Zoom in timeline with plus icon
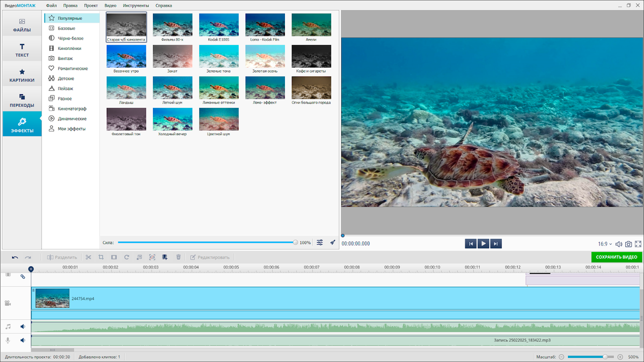The height and width of the screenshot is (362, 644). pos(620,357)
